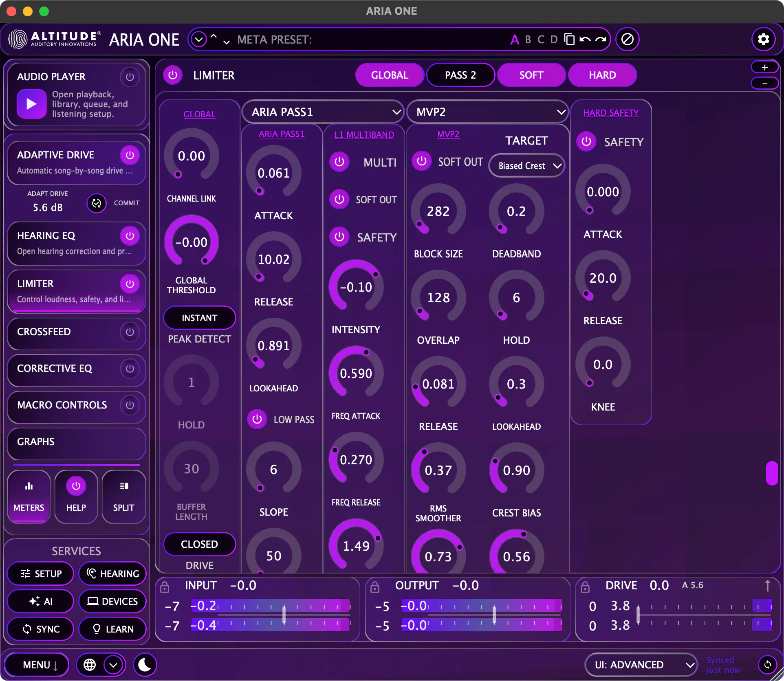Click the DRIVE lock icon
The width and height of the screenshot is (784, 681).
tap(585, 587)
